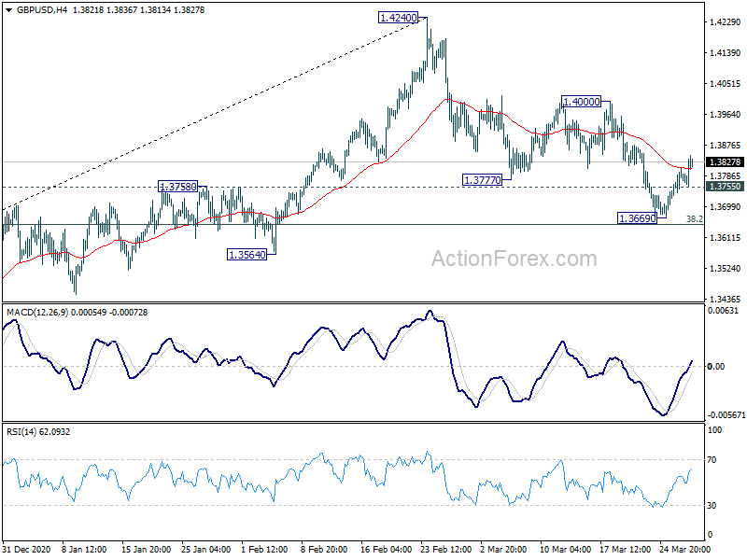Click the 8 Feb 20:00 date label
This screenshot has height=560, width=747.
[324, 550]
